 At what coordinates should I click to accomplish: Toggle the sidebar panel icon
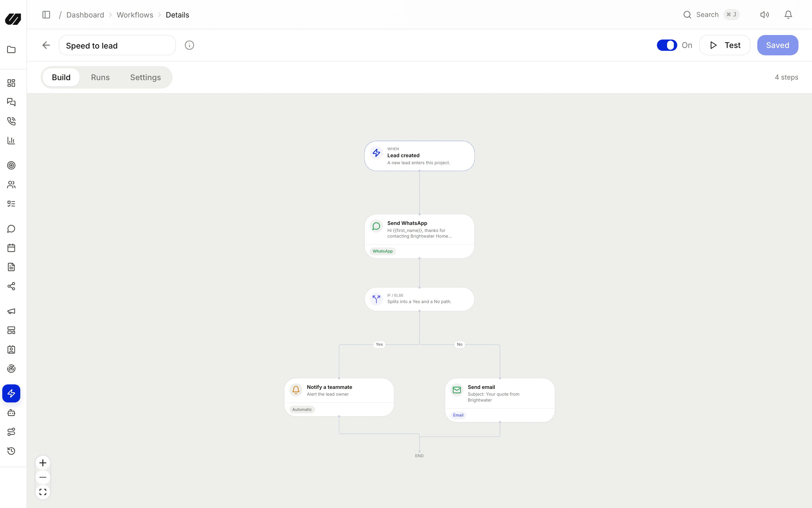pyautogui.click(x=46, y=15)
